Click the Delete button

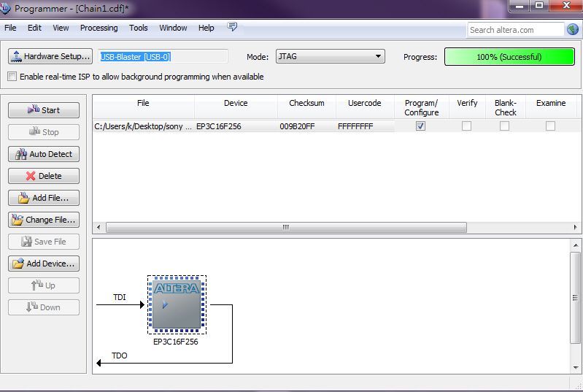tap(44, 176)
